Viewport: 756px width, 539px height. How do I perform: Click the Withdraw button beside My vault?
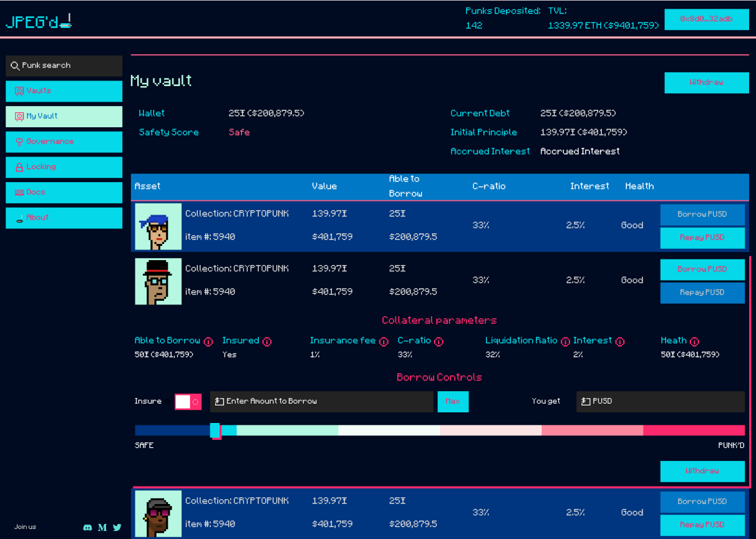(706, 82)
